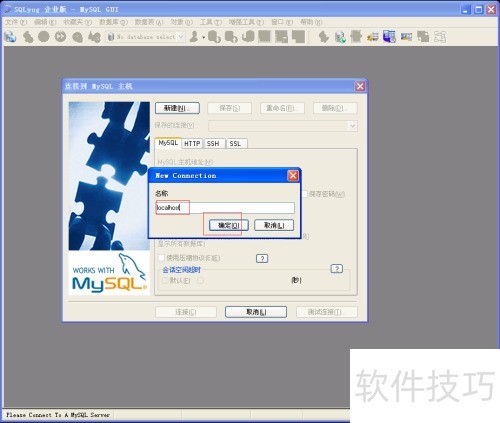Open the 工具(T) menu

(211, 22)
